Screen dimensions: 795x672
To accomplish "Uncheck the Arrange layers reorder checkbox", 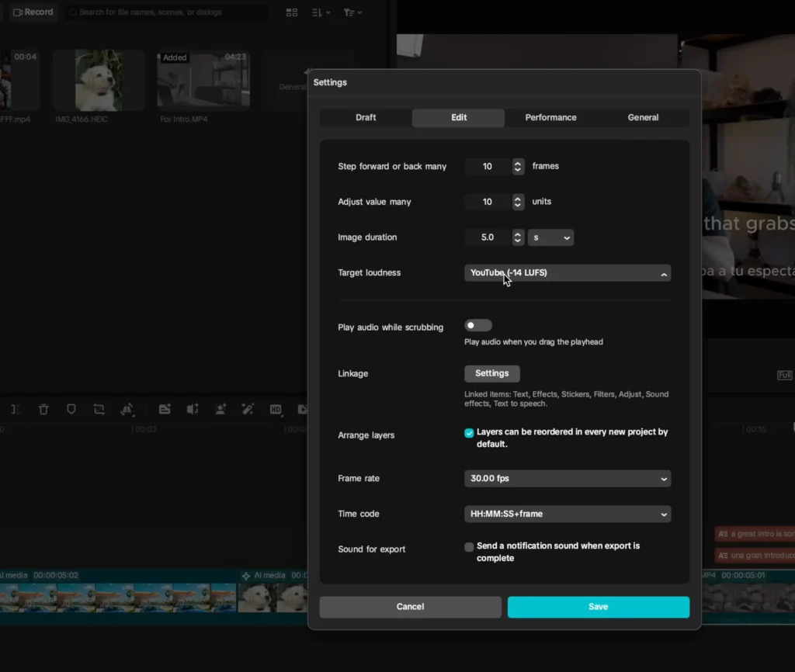I will point(469,433).
